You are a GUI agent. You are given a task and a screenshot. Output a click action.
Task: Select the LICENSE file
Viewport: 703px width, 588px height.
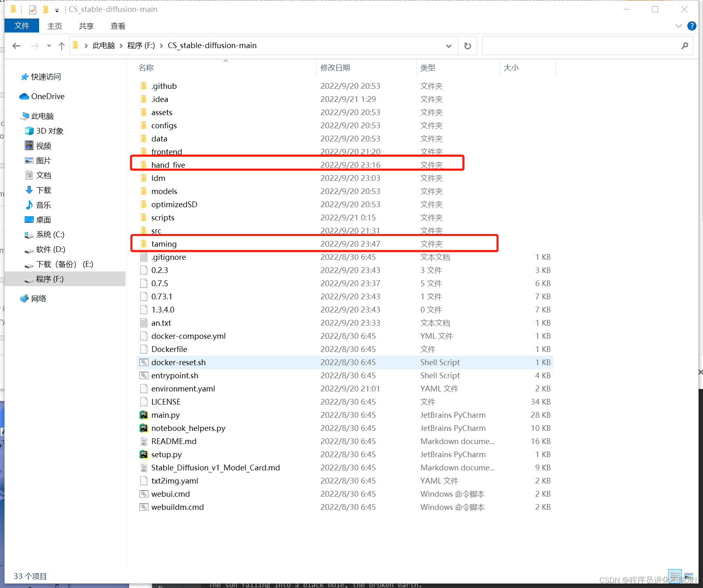(166, 402)
